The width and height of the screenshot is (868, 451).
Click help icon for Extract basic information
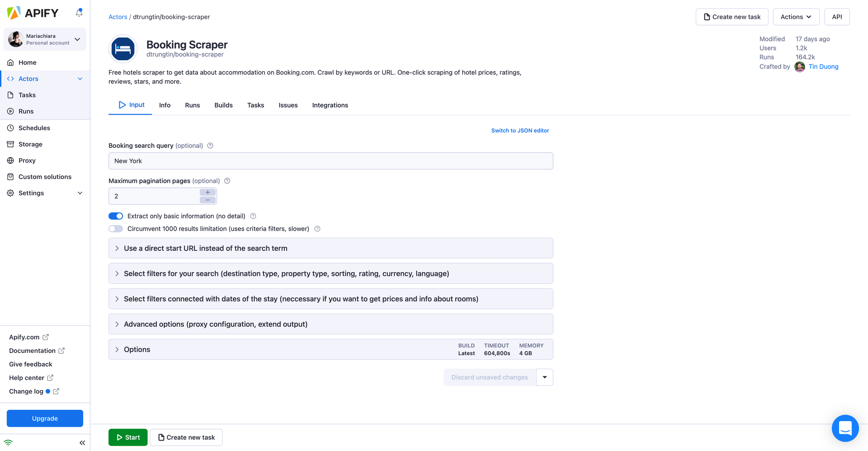(x=253, y=216)
